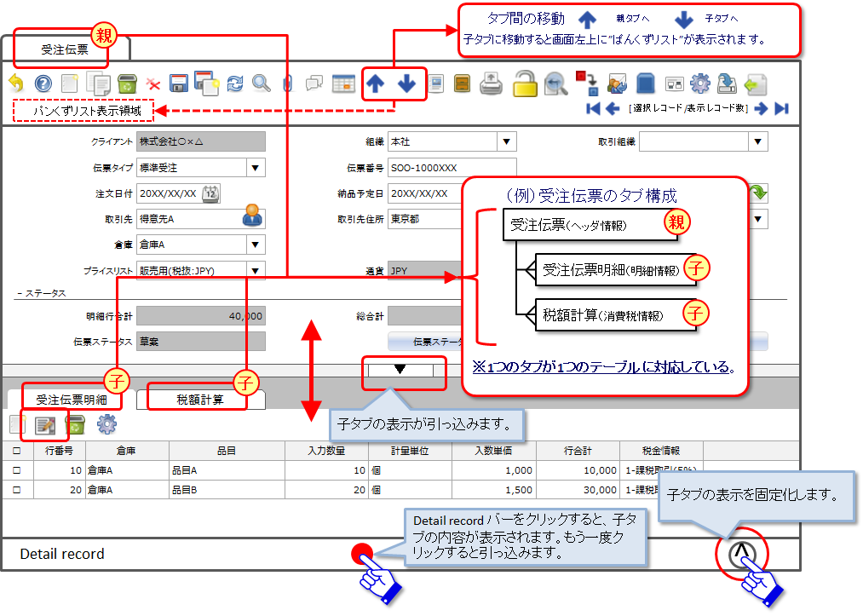
Task: Expand the 取引組織 dropdown
Action: click(x=758, y=141)
